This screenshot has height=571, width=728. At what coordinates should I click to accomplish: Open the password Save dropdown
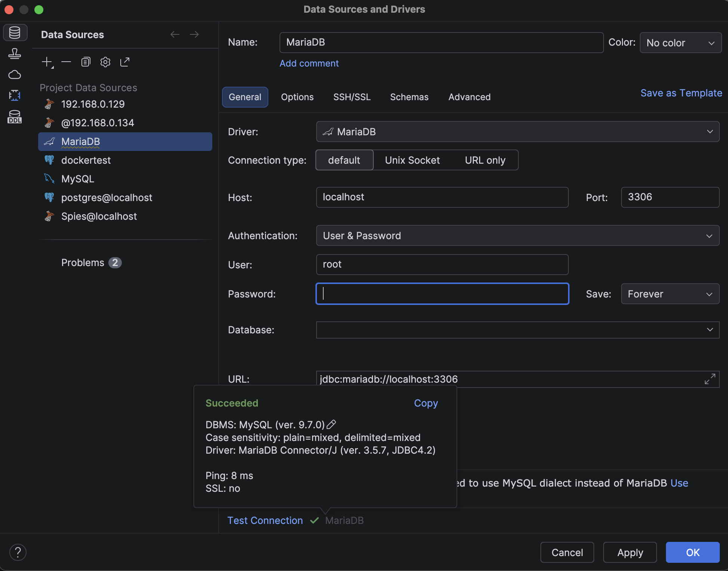(x=670, y=294)
